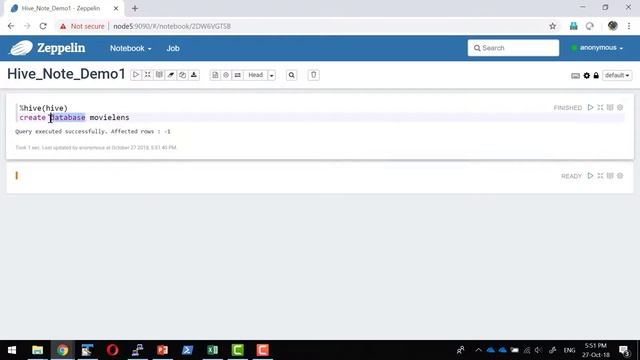
Task: Open Notebook dropdown menu
Action: pyautogui.click(x=130, y=48)
